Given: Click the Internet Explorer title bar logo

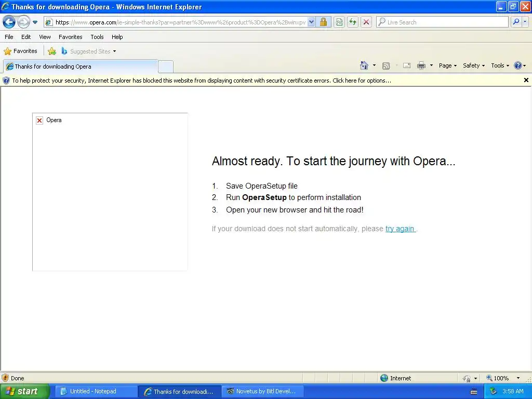Looking at the screenshot, I should click(x=5, y=6).
